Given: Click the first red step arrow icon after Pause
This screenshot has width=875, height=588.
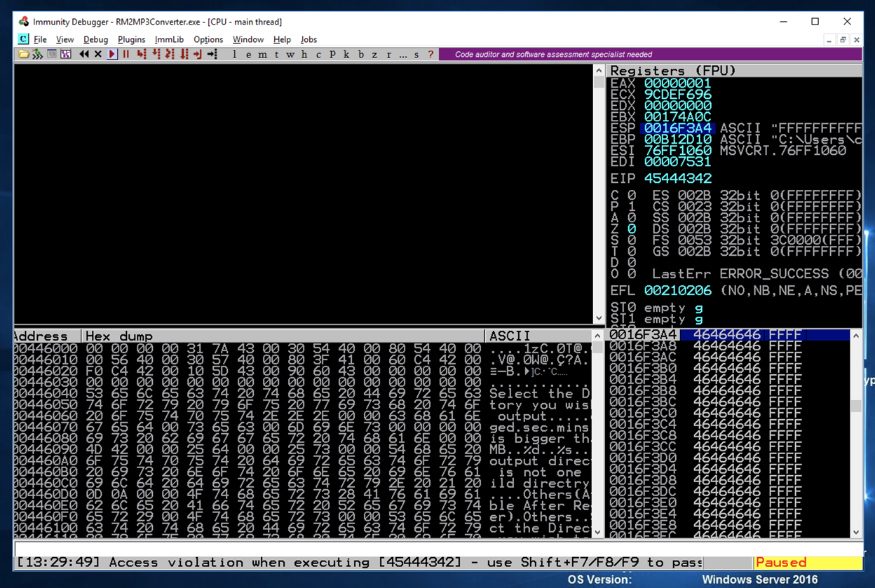Looking at the screenshot, I should (x=142, y=54).
